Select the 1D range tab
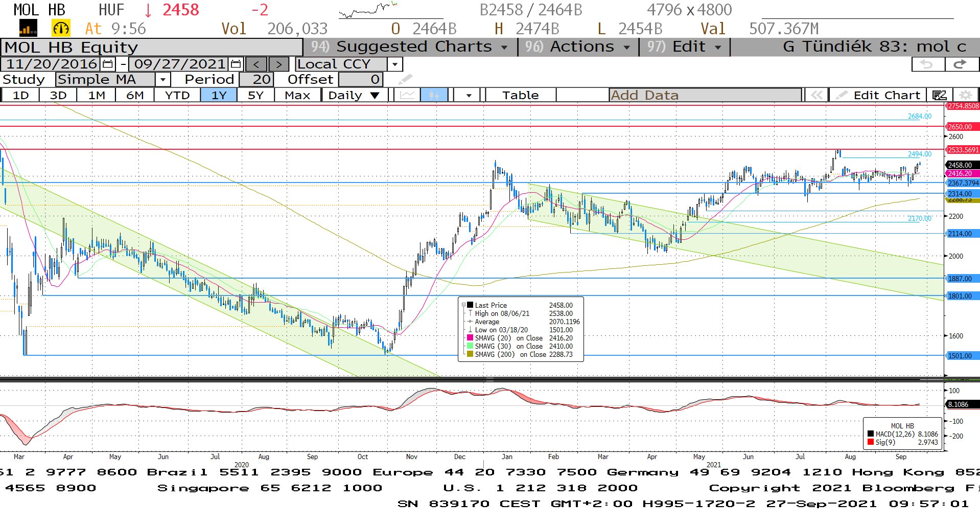Image resolution: width=980 pixels, height=524 pixels. click(20, 95)
